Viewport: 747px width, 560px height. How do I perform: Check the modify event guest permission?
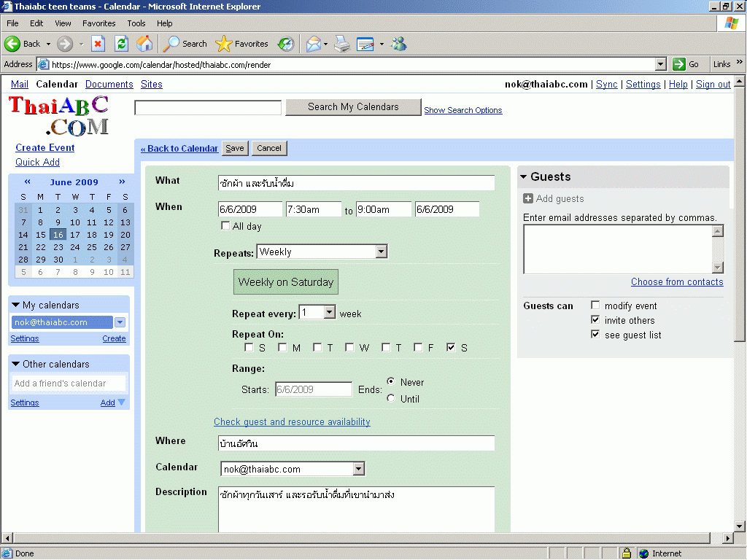click(x=595, y=306)
